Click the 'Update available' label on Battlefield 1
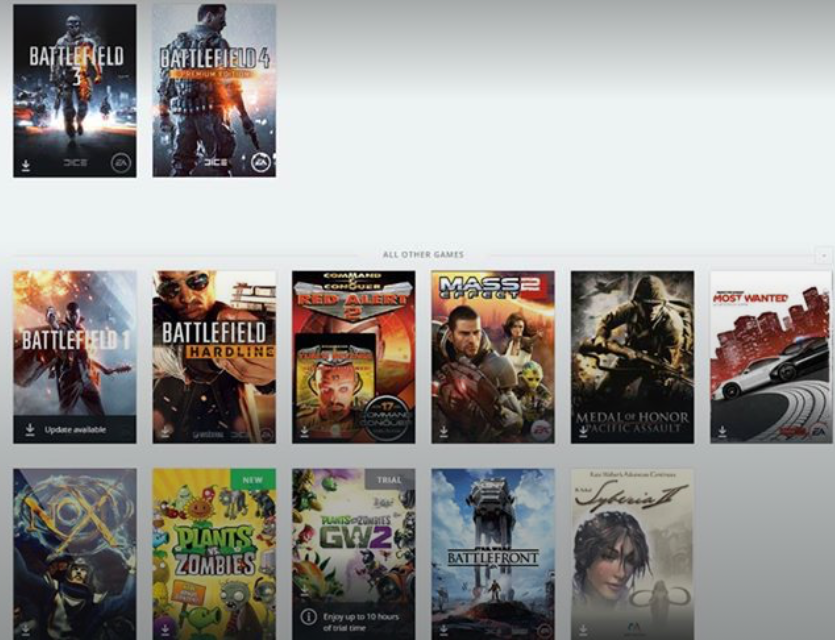This screenshot has height=640, width=835. coord(75,430)
